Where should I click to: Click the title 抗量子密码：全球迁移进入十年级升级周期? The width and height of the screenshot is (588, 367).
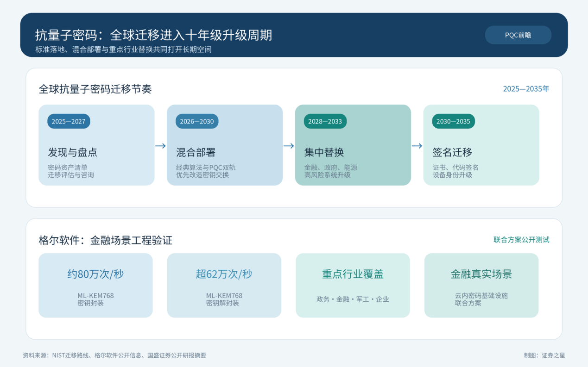[x=154, y=35]
